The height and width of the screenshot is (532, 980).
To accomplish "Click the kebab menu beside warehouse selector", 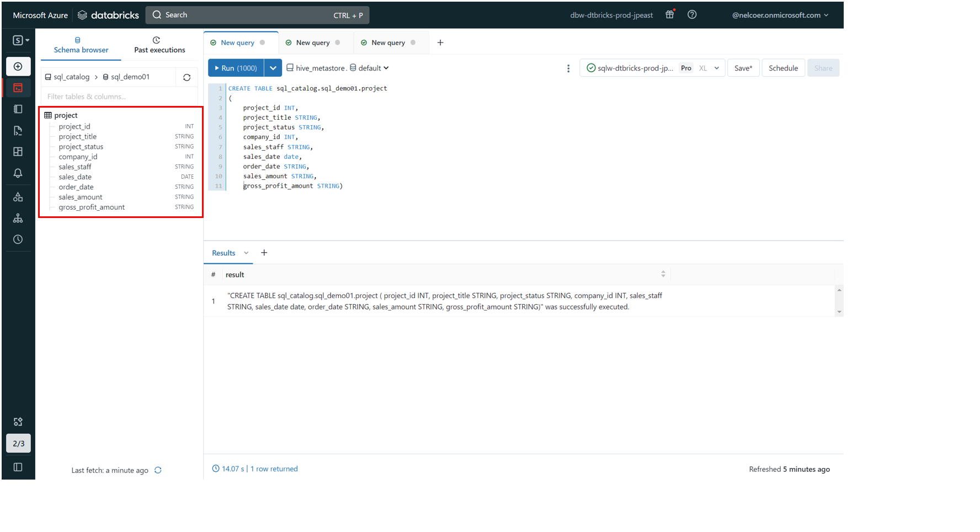I will (x=568, y=68).
